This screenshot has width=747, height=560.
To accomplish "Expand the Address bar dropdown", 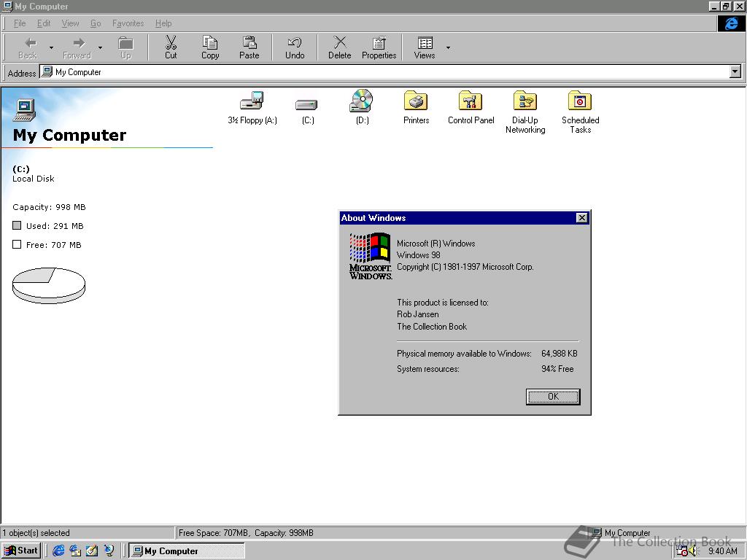I will 735,72.
